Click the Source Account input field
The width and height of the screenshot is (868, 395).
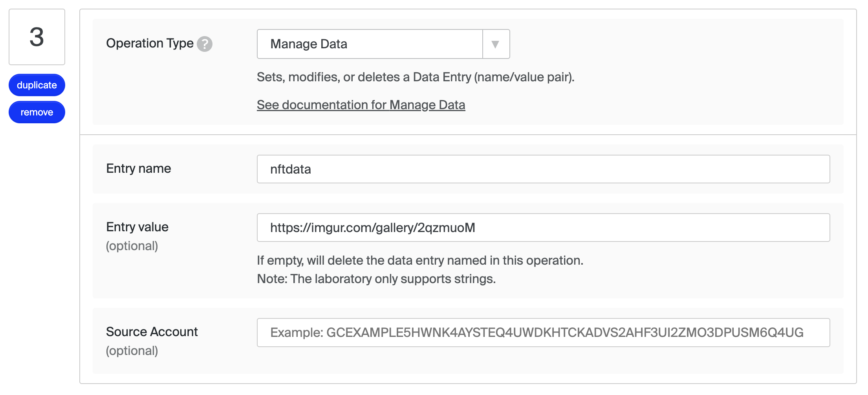pyautogui.click(x=543, y=333)
